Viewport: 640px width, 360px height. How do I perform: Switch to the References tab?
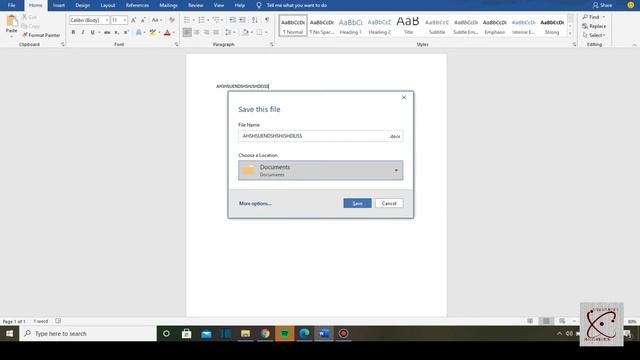137,5
